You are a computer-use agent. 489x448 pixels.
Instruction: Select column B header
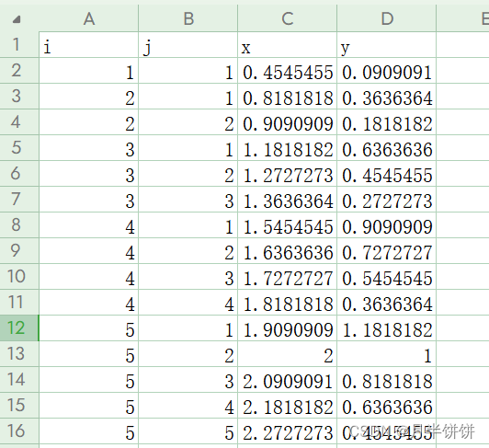click(x=188, y=18)
